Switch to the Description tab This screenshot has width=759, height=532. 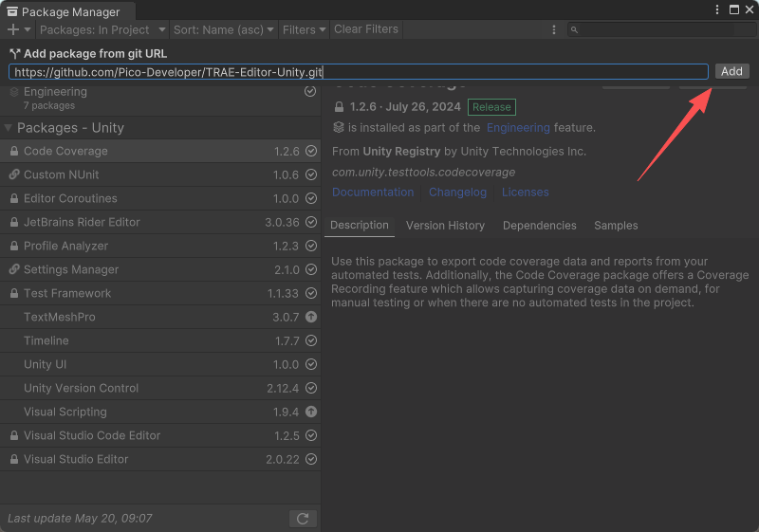(x=360, y=226)
